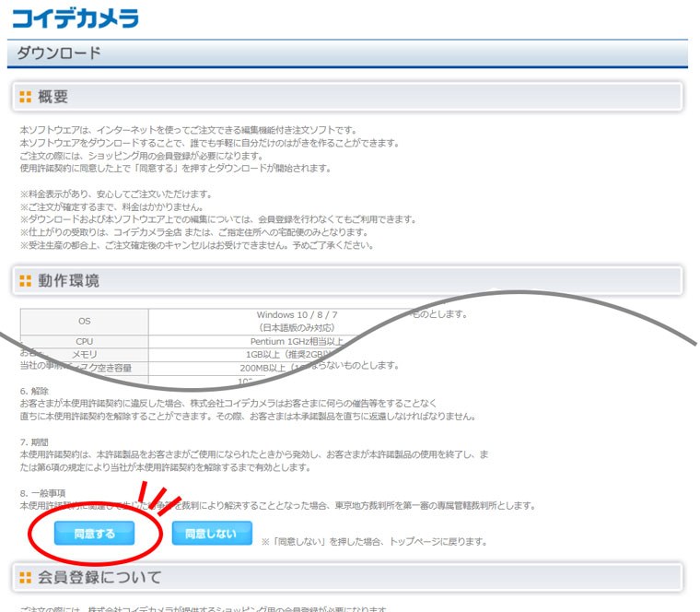Click the ダウンロード page title bar
This screenshot has width=700, height=612.
pyautogui.click(x=346, y=53)
